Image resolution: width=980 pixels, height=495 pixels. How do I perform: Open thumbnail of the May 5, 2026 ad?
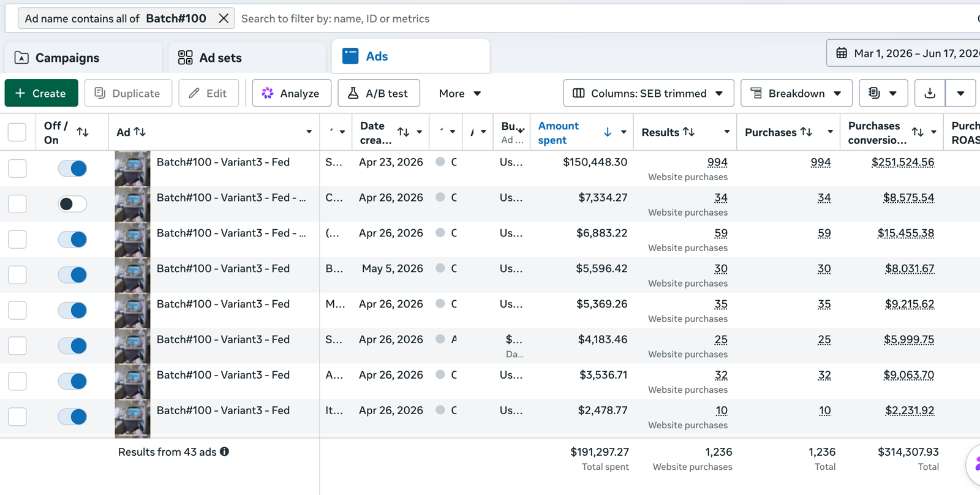[132, 275]
